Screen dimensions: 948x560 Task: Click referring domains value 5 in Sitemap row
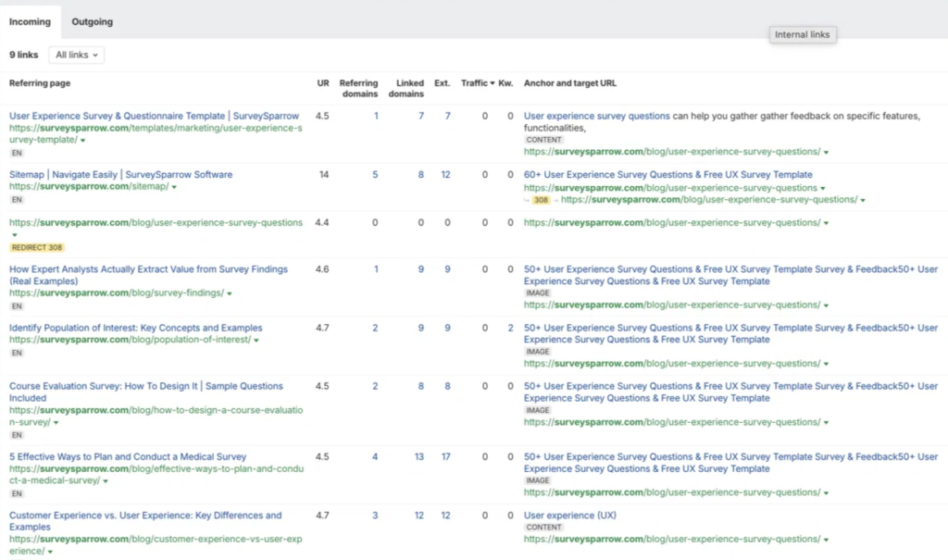tap(375, 174)
